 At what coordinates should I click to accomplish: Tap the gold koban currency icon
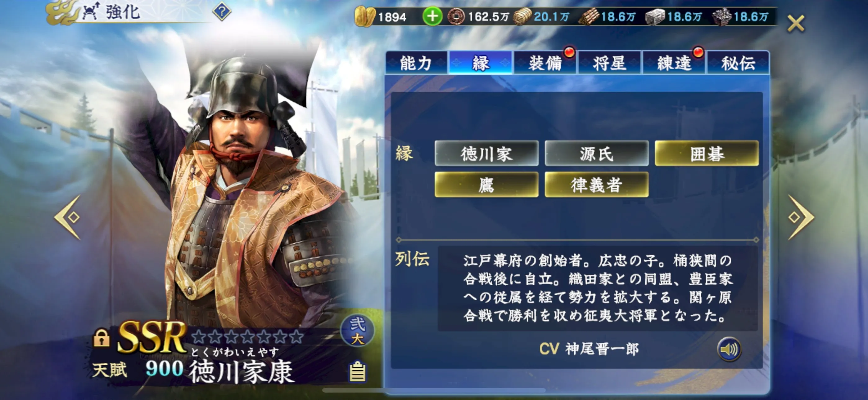coord(365,17)
